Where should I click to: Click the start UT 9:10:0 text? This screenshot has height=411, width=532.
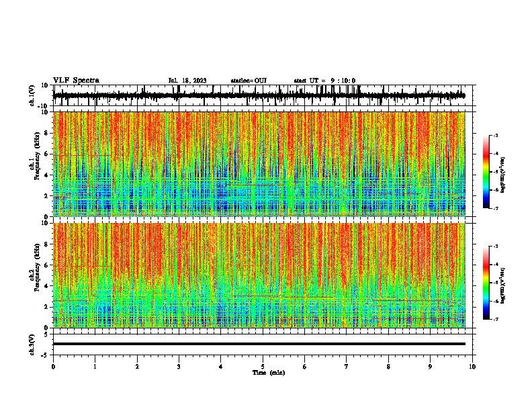(x=324, y=81)
